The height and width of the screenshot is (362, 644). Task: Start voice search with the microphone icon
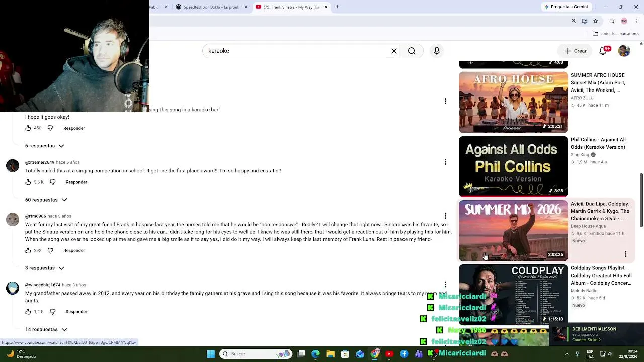click(437, 51)
